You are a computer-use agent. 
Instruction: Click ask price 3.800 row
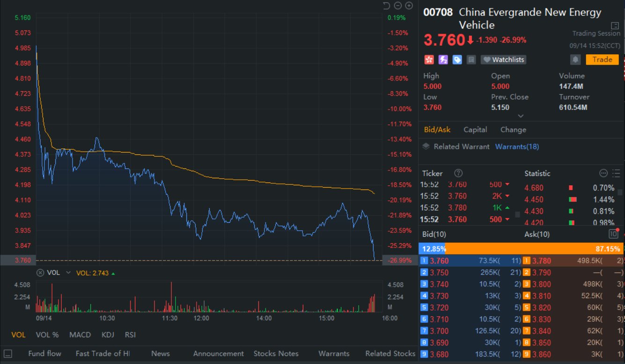(573, 284)
